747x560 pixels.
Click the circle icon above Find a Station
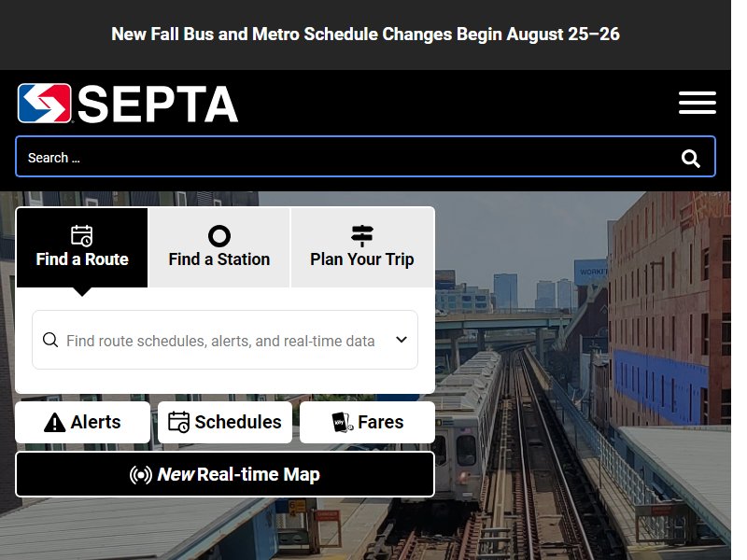(219, 236)
